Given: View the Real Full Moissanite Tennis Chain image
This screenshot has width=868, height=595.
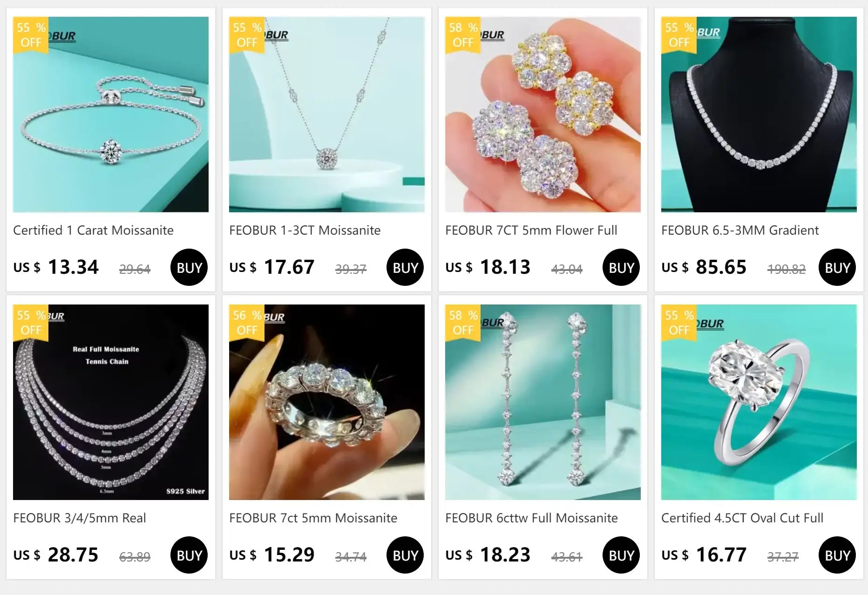Looking at the screenshot, I should pyautogui.click(x=111, y=402).
